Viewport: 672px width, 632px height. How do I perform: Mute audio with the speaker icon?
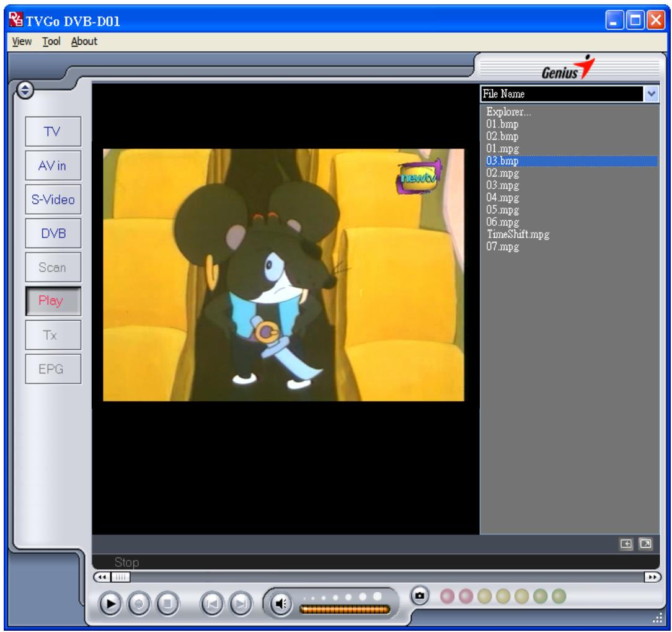tap(281, 604)
